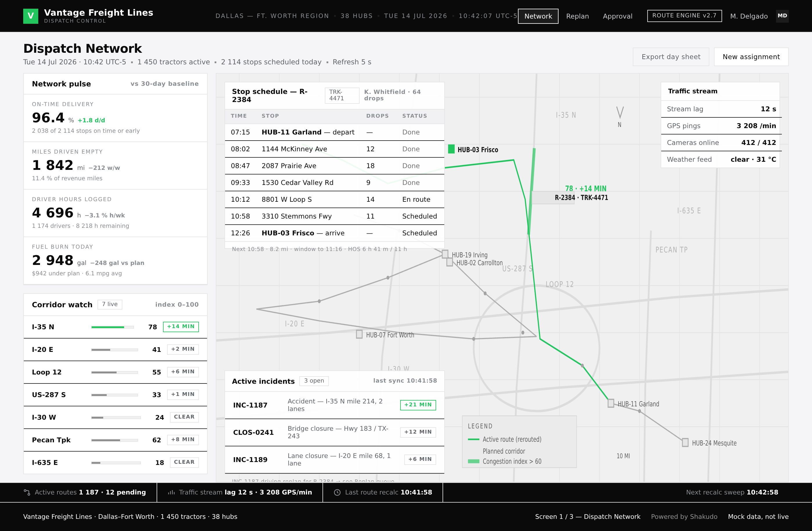
Task: Click the ROUTE ENGINE v2.7 button
Action: (684, 16)
